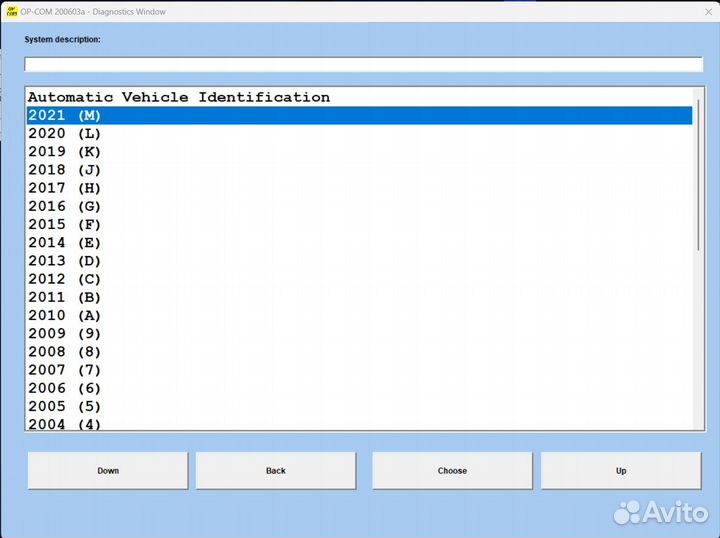This screenshot has width=720, height=538.
Task: Click the Up button
Action: 620,471
